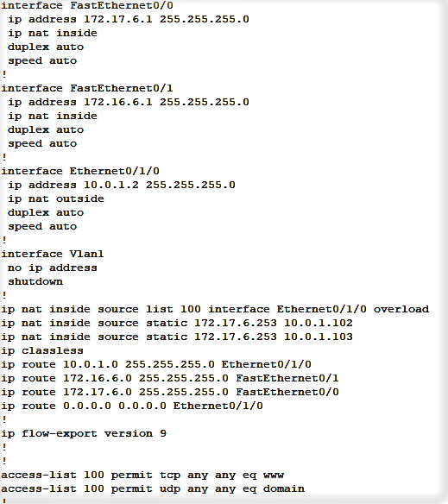Click the 10.0.1.2 address line

click(x=122, y=186)
